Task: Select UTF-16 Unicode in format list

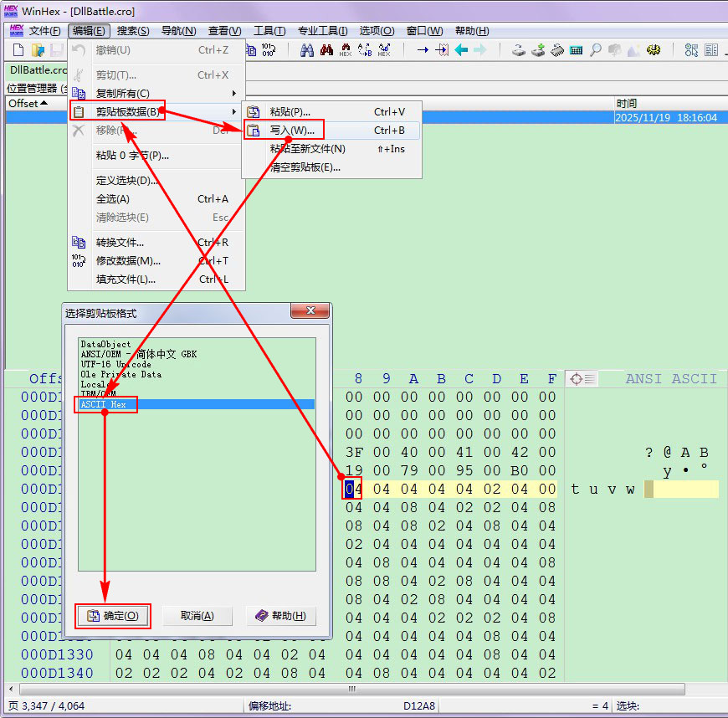Action: point(115,365)
